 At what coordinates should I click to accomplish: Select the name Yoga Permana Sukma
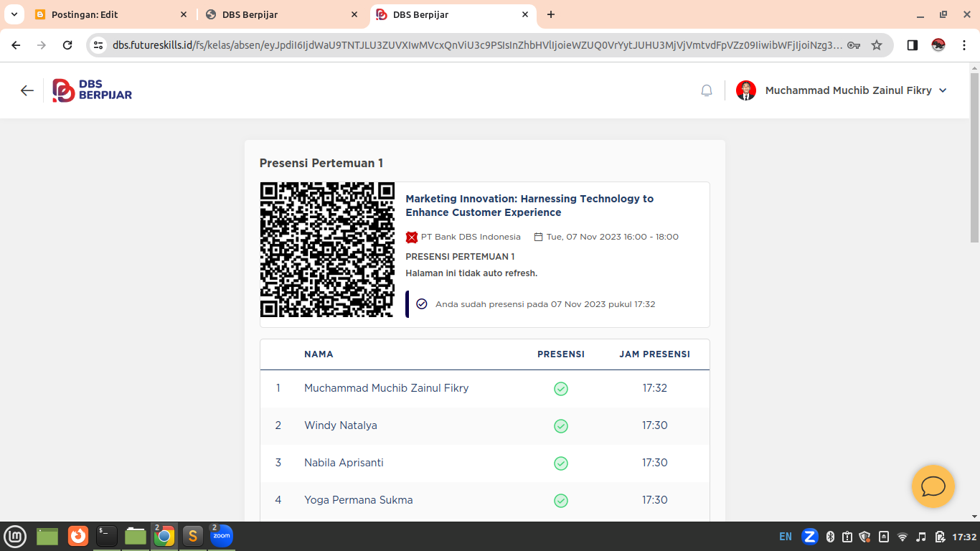click(x=359, y=500)
